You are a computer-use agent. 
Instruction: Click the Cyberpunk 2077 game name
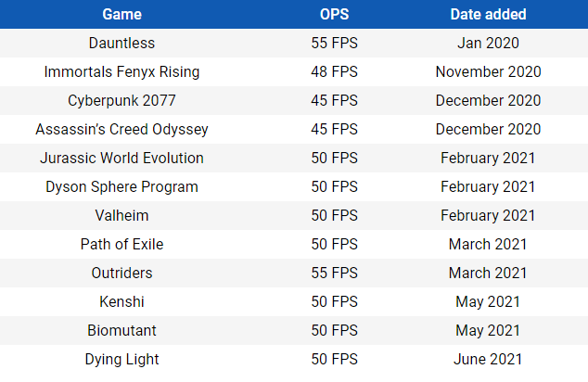pos(121,100)
